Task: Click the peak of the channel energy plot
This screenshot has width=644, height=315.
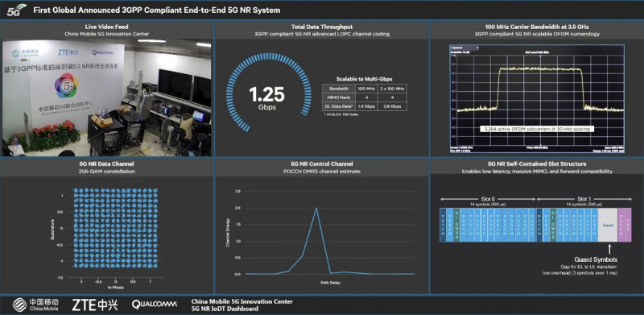Action: click(316, 208)
